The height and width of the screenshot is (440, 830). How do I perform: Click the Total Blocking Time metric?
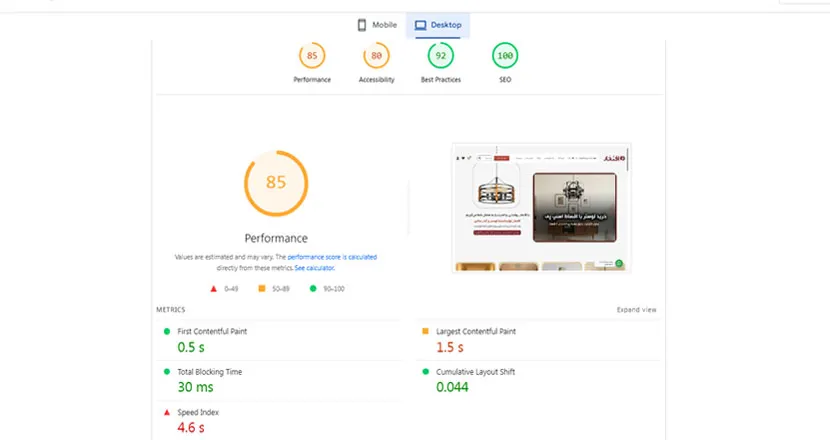210,372
